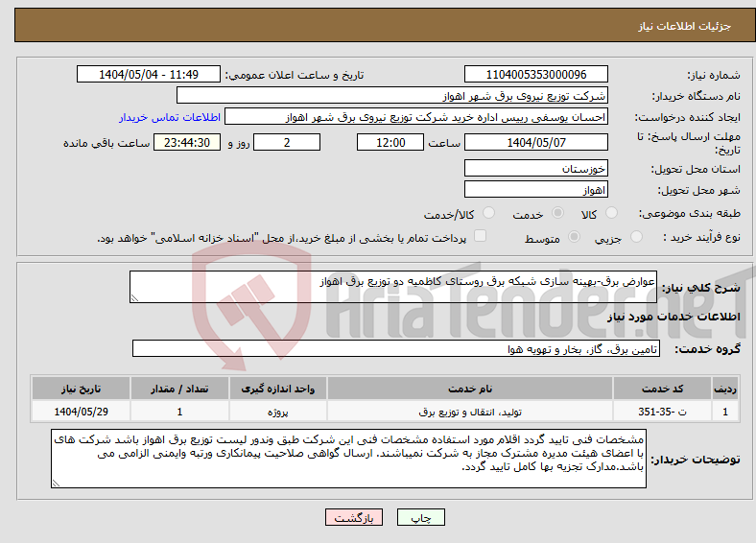Viewport: 756px width, 543px height.
Task: Click the buyer organization name field
Action: [392, 96]
